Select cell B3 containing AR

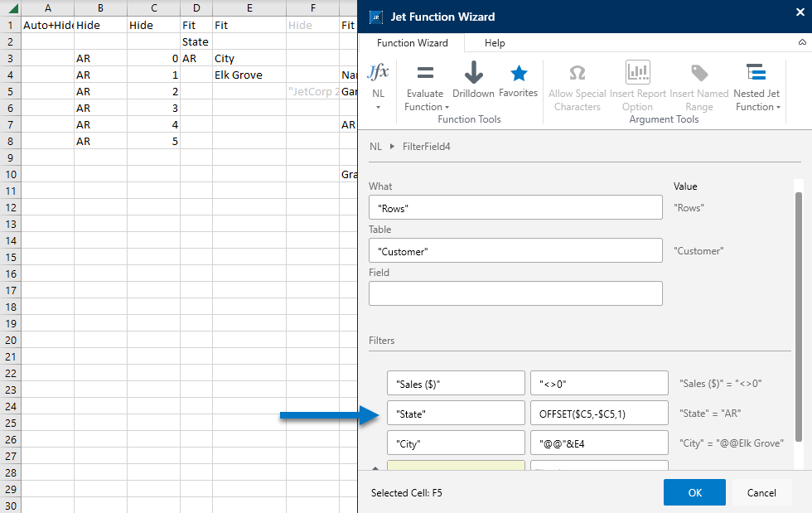100,59
